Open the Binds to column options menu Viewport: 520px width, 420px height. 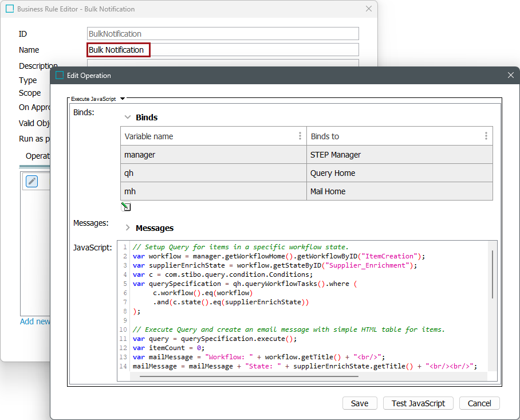pyautogui.click(x=486, y=136)
